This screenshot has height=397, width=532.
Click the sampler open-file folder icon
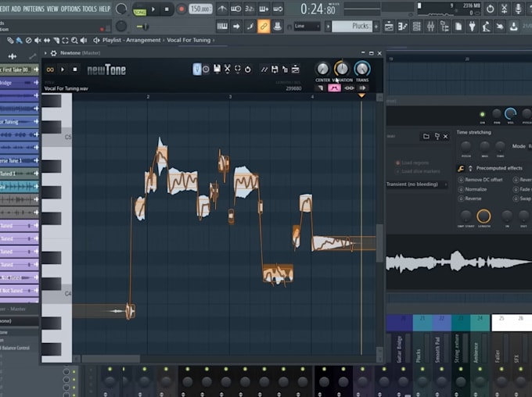click(x=426, y=136)
